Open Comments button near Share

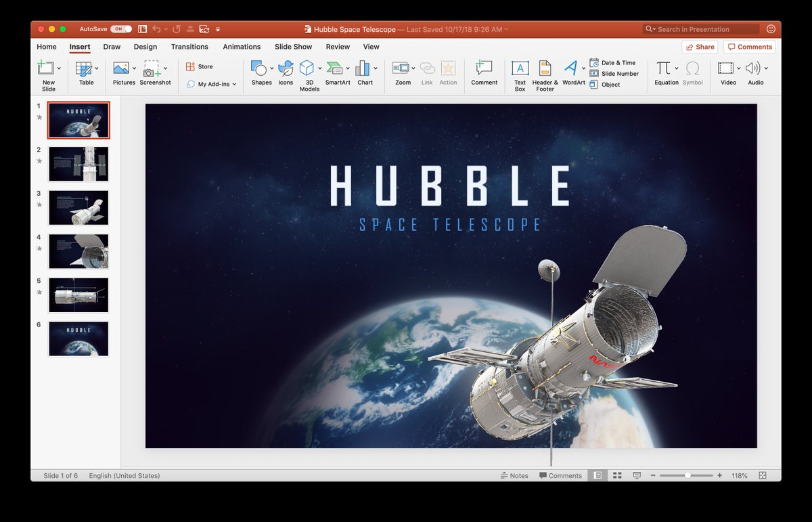(x=750, y=47)
